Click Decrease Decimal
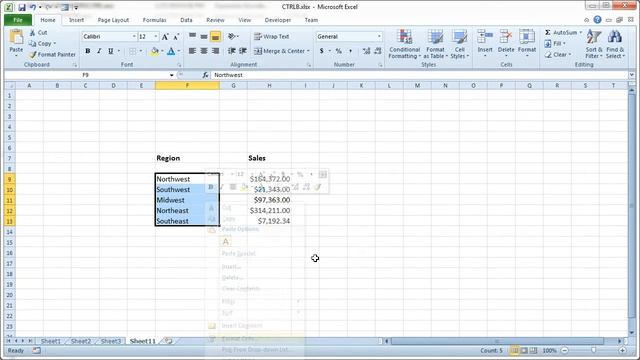The width and height of the screenshot is (640, 360). tap(378, 51)
